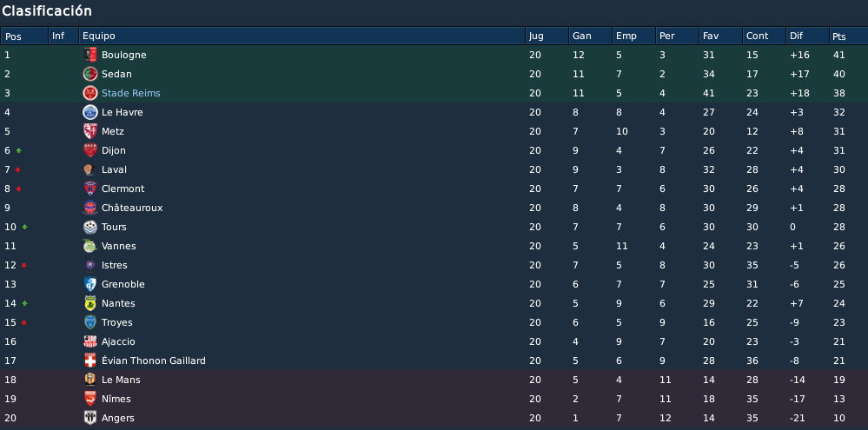Sort by the Dif column header

pos(807,36)
